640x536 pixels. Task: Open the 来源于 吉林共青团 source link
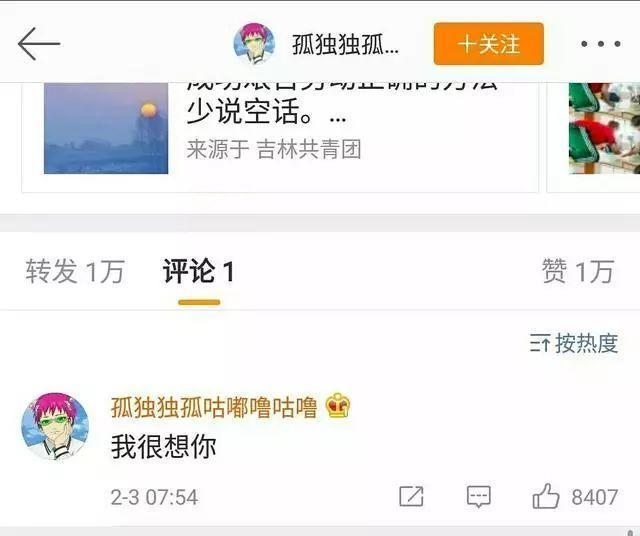(x=274, y=149)
